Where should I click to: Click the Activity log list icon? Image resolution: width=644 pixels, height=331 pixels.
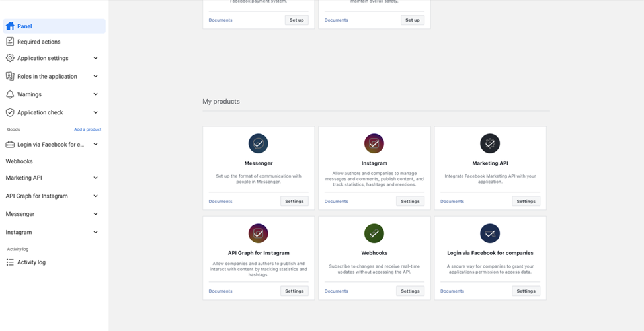[10, 262]
